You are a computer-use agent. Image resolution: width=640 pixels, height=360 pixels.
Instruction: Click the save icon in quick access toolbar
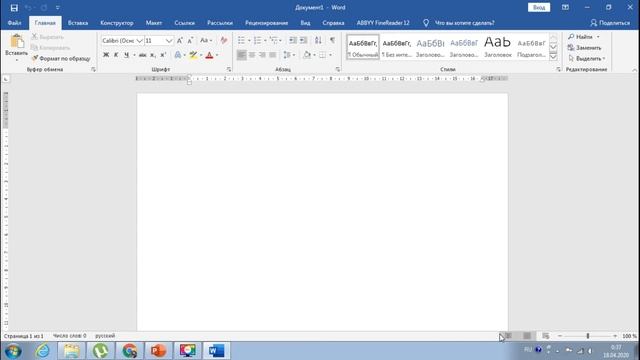tap(14, 7)
